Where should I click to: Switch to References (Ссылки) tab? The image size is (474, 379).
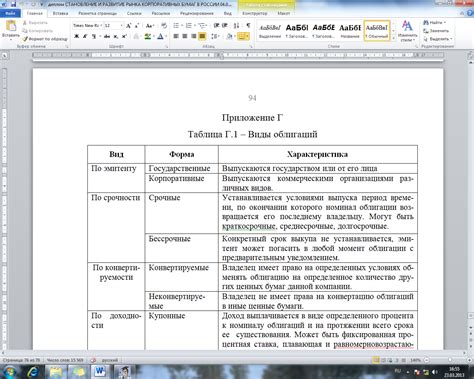point(134,13)
